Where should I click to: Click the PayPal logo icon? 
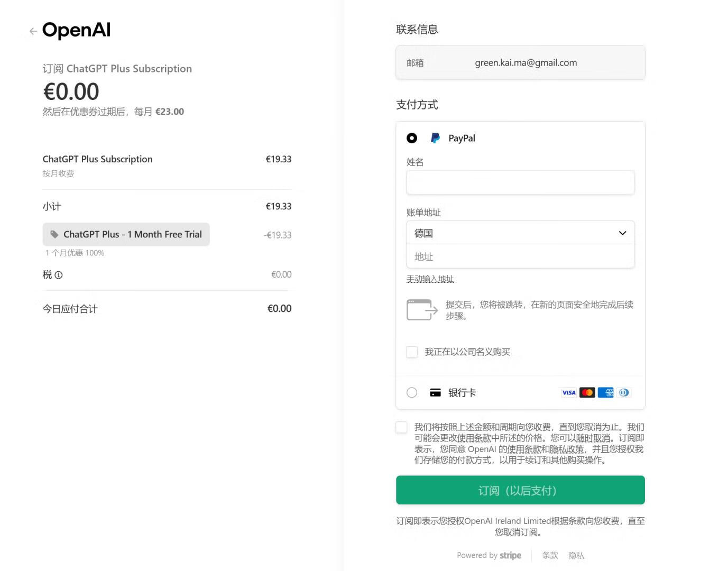[x=435, y=138]
